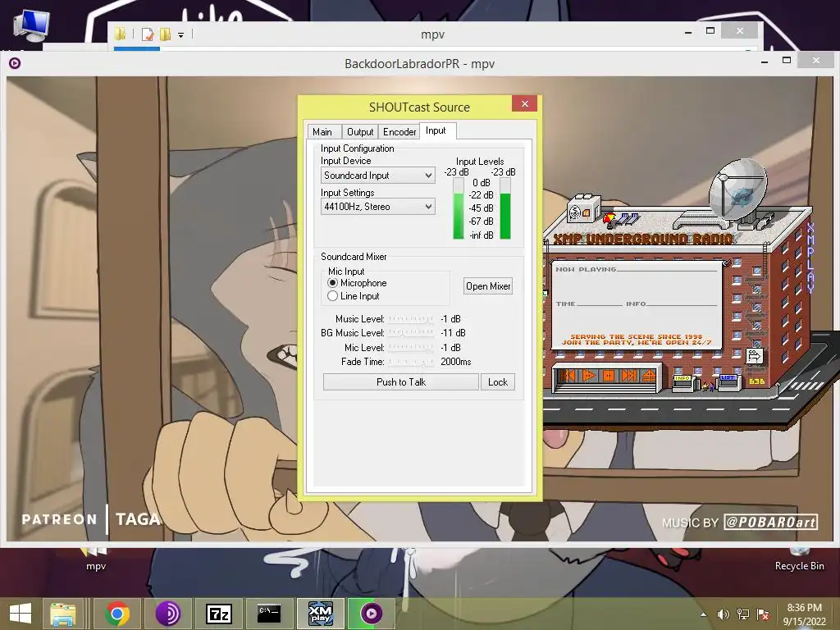Open Google Chrome from the taskbar
This screenshot has width=840, height=630.
(117, 614)
